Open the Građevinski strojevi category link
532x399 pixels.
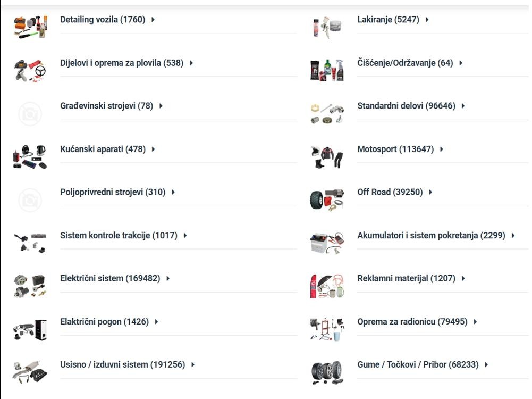[106, 106]
